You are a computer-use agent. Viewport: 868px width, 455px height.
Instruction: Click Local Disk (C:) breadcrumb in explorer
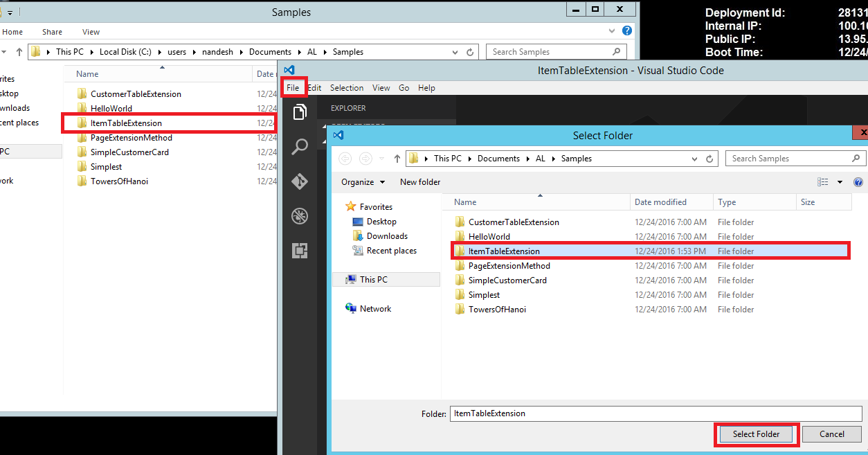125,52
